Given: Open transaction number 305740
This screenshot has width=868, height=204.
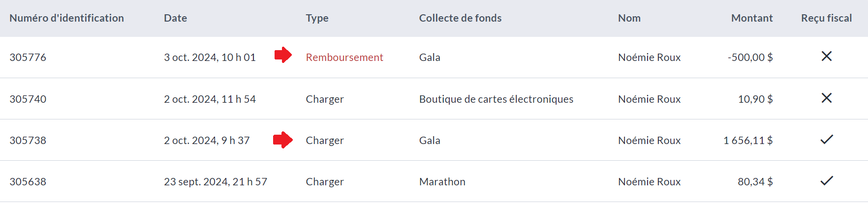Looking at the screenshot, I should coord(28,99).
